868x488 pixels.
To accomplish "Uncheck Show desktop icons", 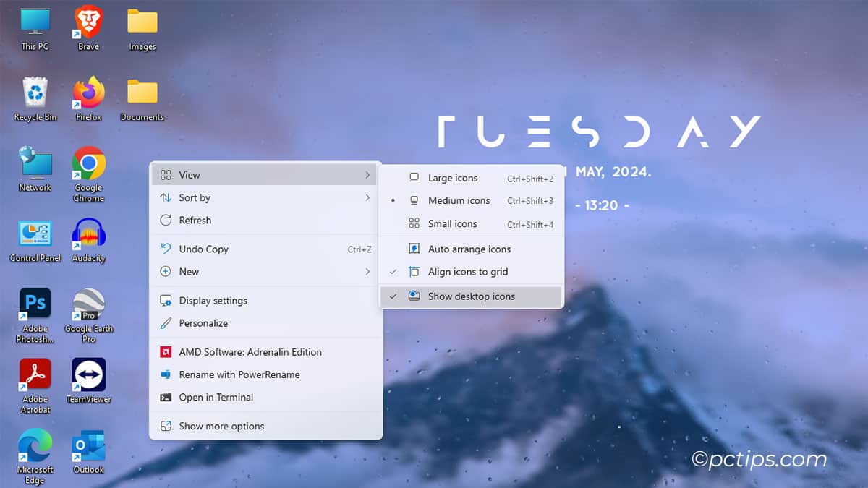I will click(471, 296).
